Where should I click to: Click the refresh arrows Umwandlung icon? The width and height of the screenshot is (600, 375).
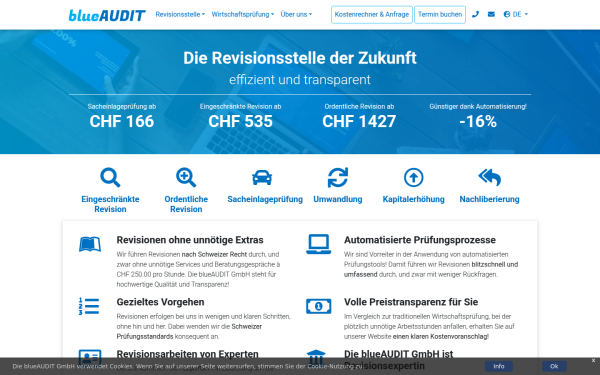338,178
